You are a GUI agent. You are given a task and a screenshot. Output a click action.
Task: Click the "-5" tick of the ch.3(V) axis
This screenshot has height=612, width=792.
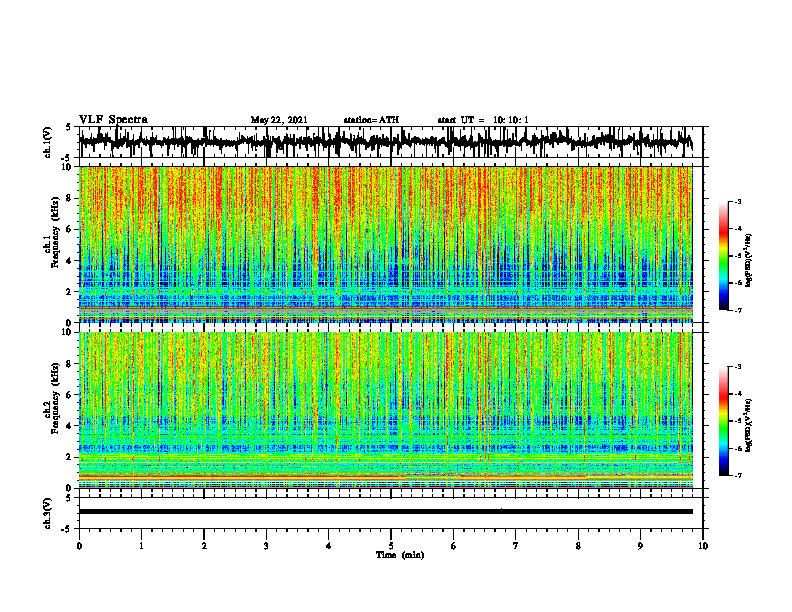click(x=68, y=529)
